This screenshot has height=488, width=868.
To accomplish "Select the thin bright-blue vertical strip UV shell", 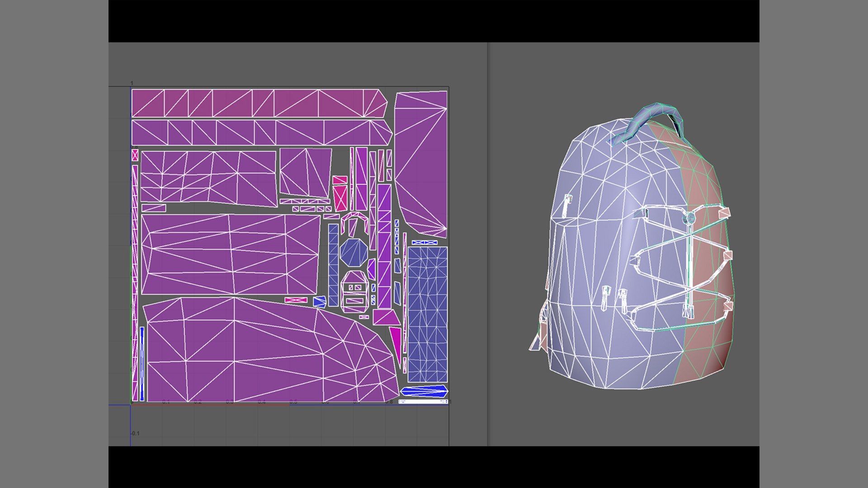I will (x=142, y=364).
